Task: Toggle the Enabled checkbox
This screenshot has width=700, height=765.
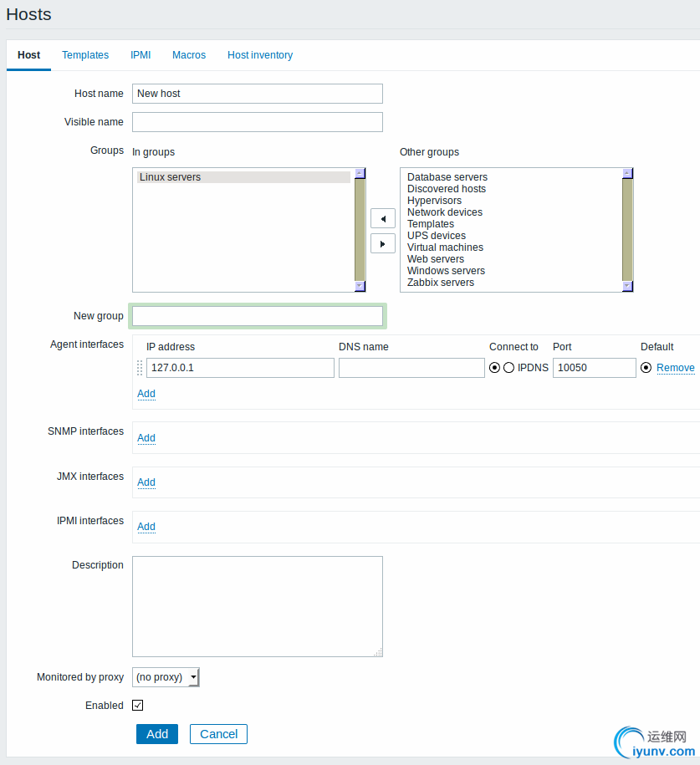Action: point(138,705)
